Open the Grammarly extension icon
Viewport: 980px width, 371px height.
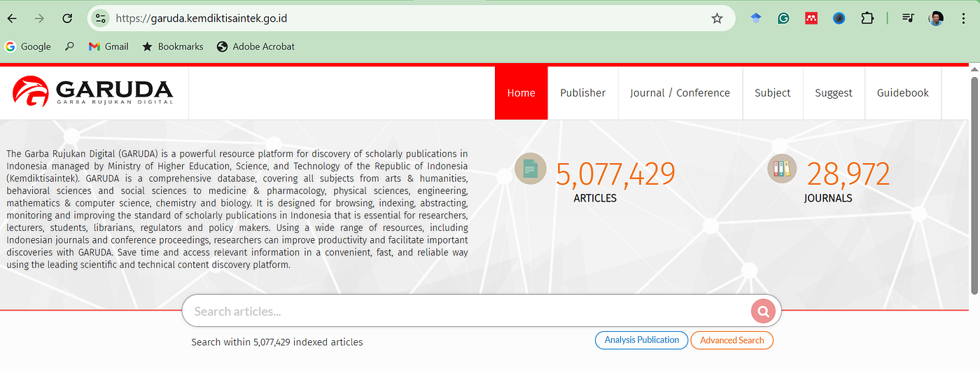783,18
